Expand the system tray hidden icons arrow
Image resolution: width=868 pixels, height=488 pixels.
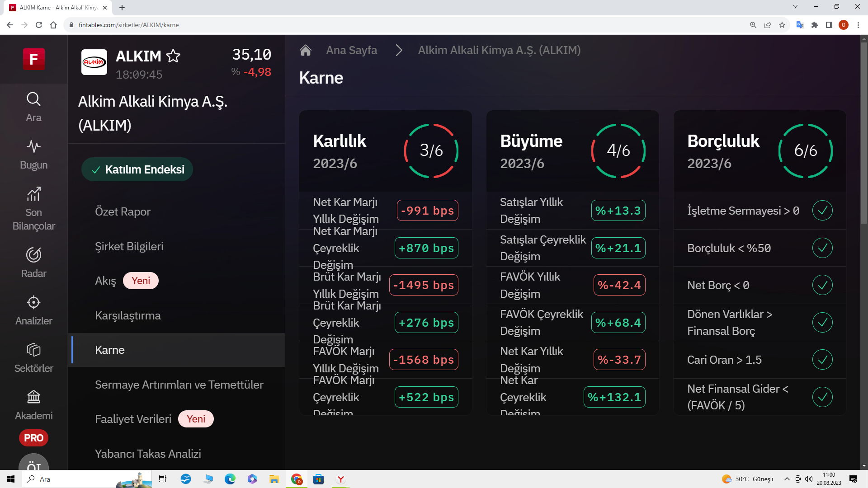787,479
